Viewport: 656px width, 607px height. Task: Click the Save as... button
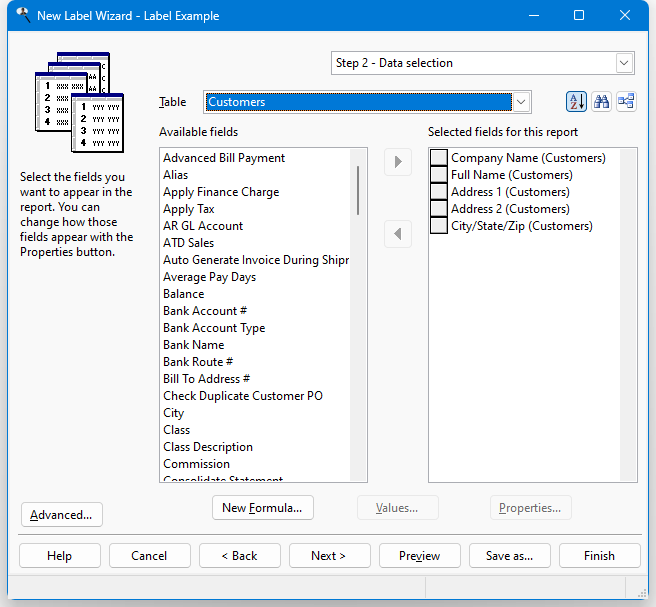tap(510, 556)
